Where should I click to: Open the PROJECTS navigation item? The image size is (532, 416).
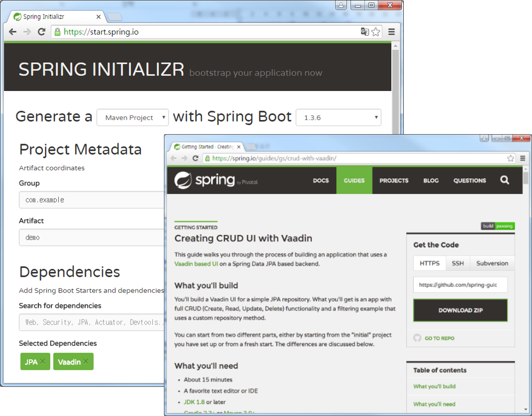(394, 180)
